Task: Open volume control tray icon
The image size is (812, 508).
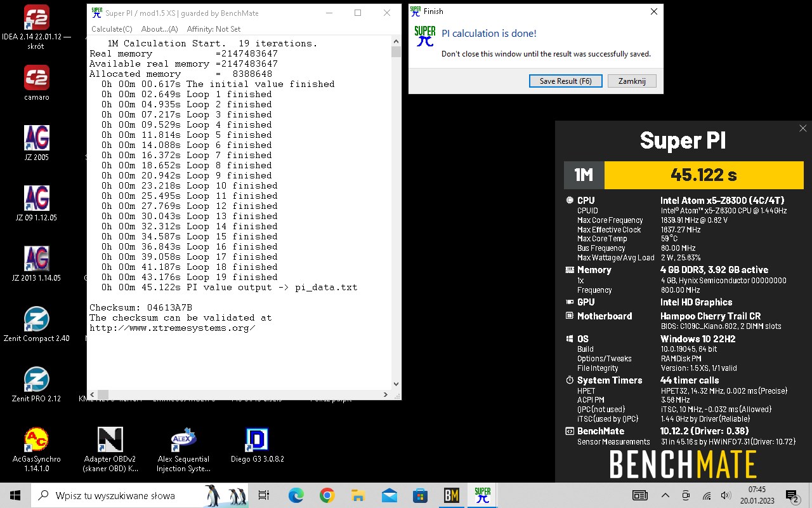Action: (726, 495)
